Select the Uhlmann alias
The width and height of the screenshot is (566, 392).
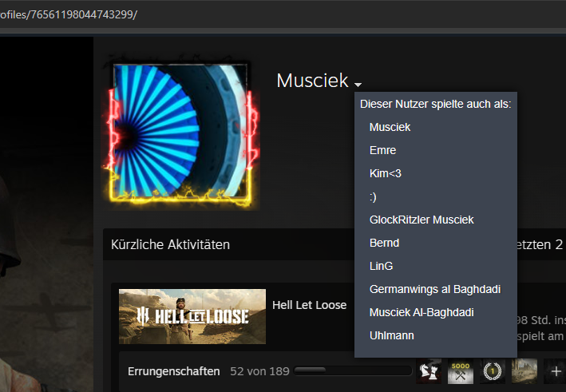(x=392, y=335)
